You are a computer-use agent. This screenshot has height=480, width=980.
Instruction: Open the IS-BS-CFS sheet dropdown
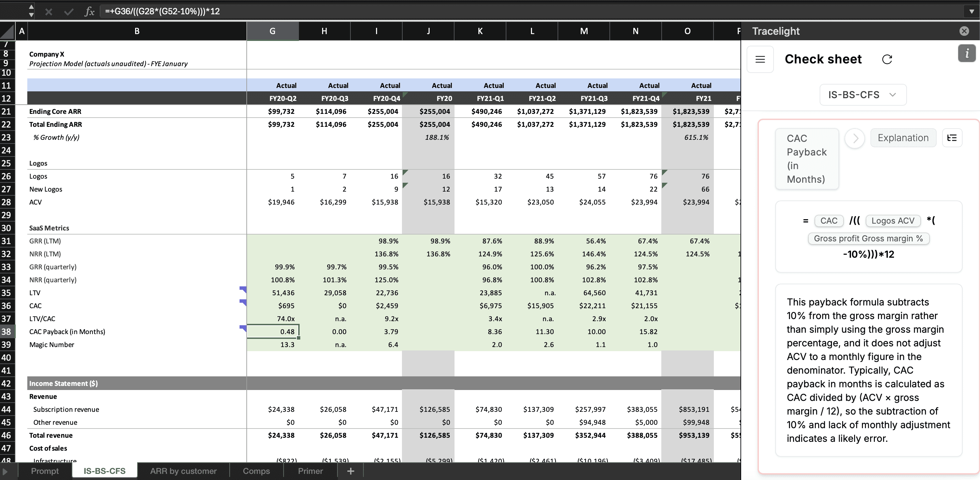pyautogui.click(x=863, y=95)
